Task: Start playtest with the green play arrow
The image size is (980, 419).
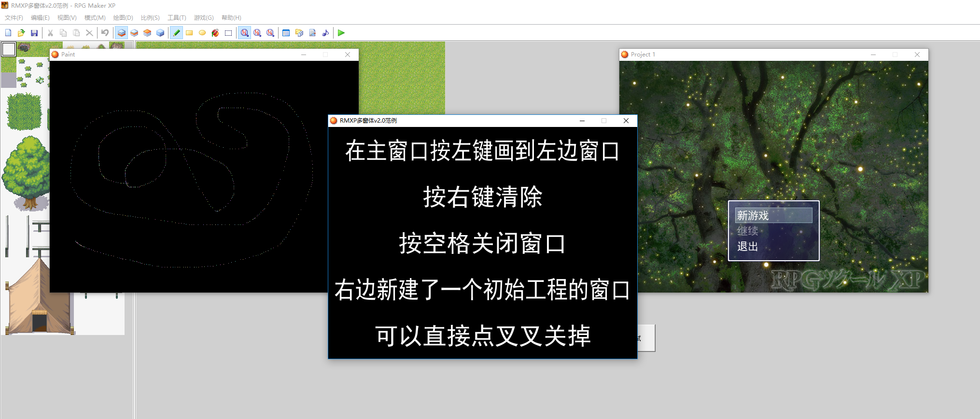Action: tap(341, 33)
